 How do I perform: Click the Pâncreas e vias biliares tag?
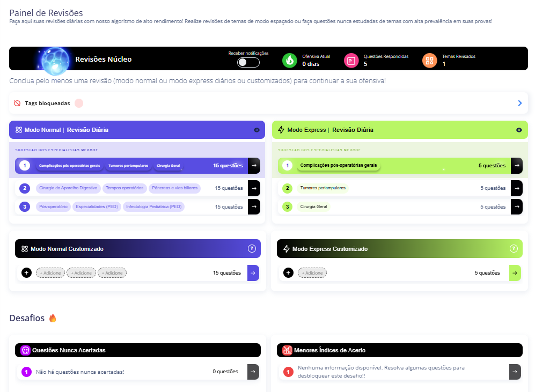(174, 188)
